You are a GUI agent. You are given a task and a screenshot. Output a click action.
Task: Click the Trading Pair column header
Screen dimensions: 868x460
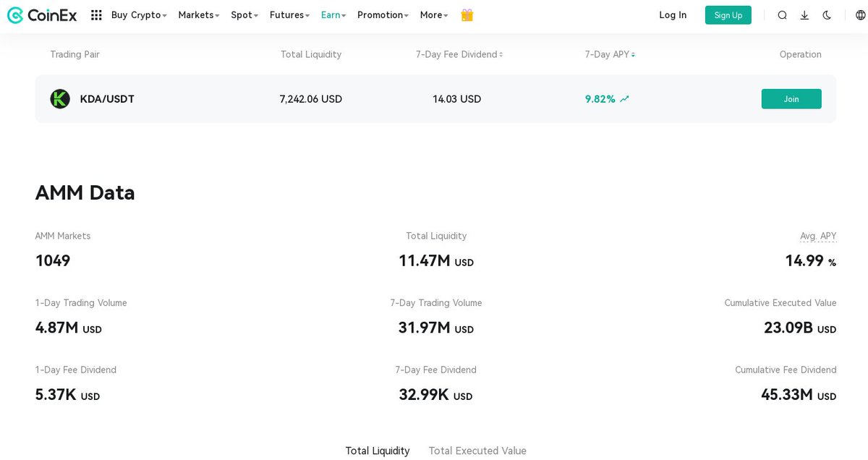pyautogui.click(x=75, y=55)
